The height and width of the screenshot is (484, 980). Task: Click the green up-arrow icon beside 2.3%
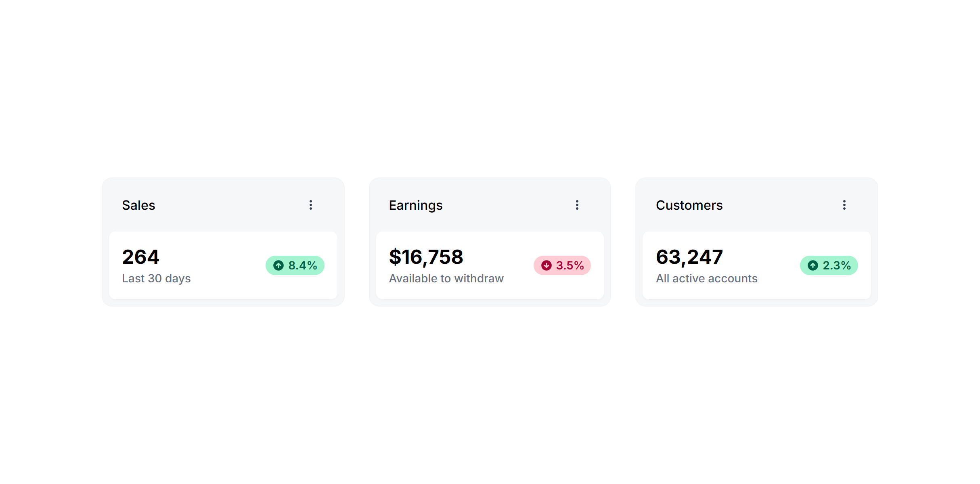click(813, 265)
